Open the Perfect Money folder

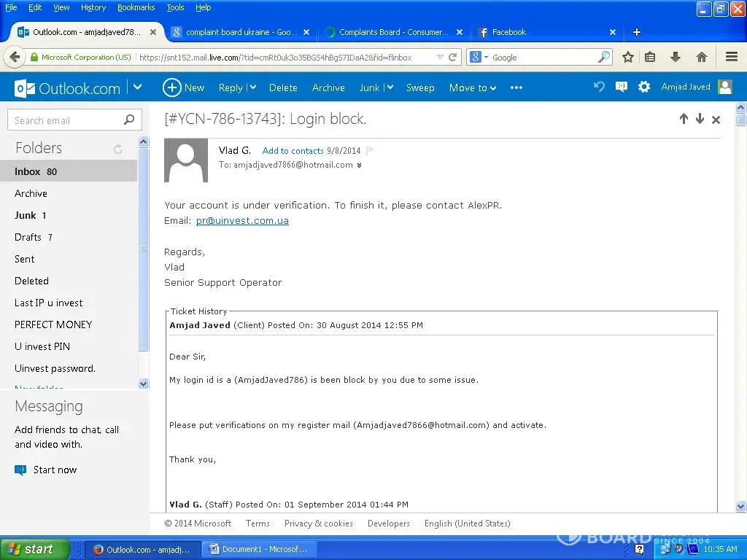pos(53,324)
